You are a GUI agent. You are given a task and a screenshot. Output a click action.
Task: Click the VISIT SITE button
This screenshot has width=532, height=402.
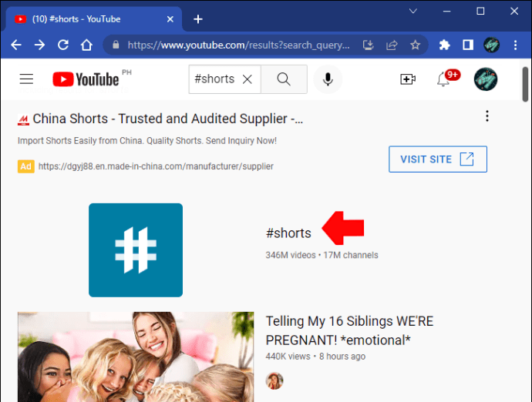coord(437,159)
